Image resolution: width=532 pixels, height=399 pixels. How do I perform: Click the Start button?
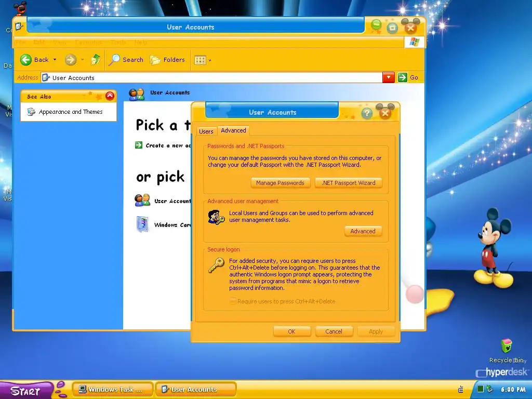pyautogui.click(x=26, y=390)
